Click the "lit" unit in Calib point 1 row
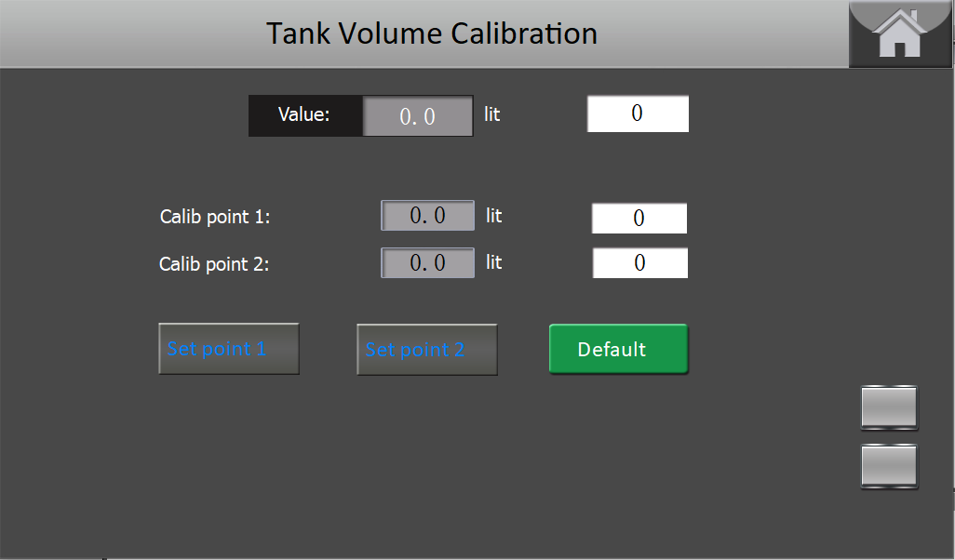The image size is (955, 560). (x=493, y=216)
